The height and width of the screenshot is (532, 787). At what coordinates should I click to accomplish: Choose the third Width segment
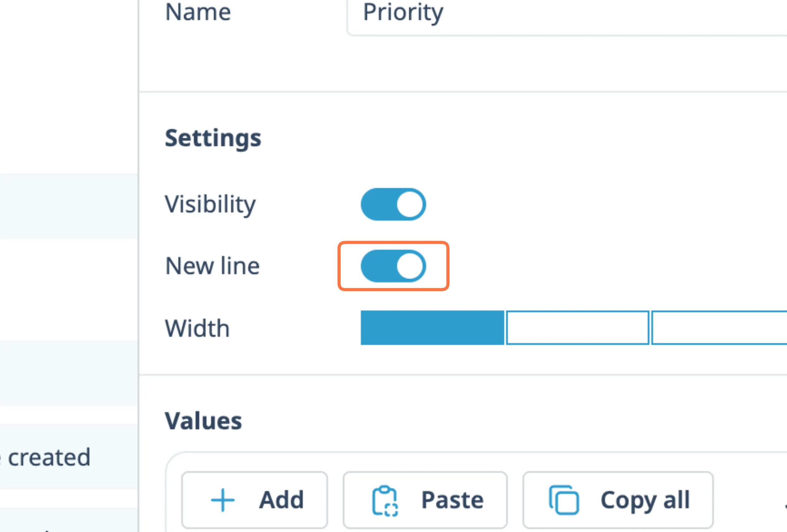[x=718, y=328]
